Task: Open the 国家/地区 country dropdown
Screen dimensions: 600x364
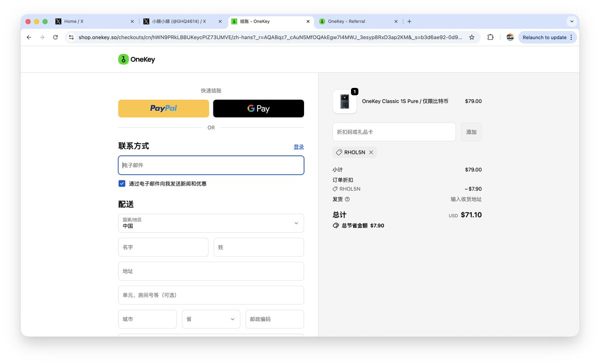Action: 211,223
